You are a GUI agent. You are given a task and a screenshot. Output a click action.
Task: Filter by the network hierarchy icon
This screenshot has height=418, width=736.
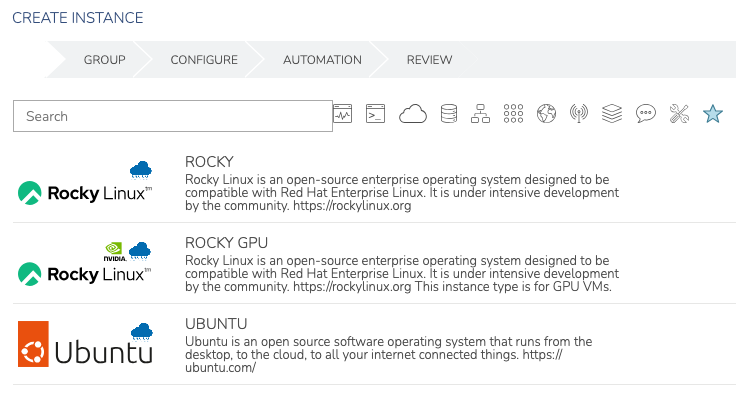coord(480,114)
